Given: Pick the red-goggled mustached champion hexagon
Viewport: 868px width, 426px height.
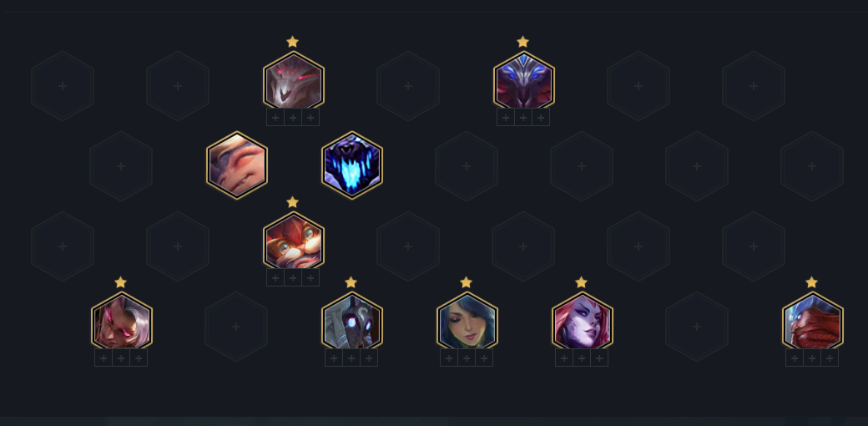Looking at the screenshot, I should 293,241.
